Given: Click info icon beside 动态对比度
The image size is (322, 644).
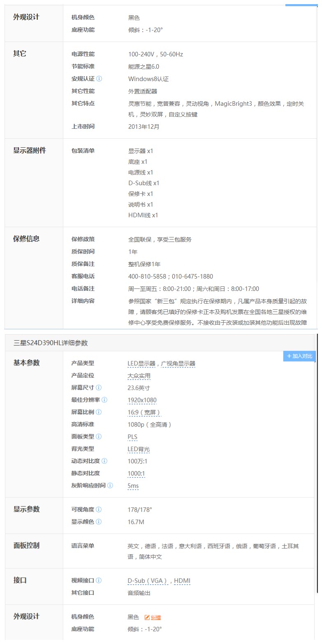Looking at the screenshot, I should pyautogui.click(x=104, y=461).
